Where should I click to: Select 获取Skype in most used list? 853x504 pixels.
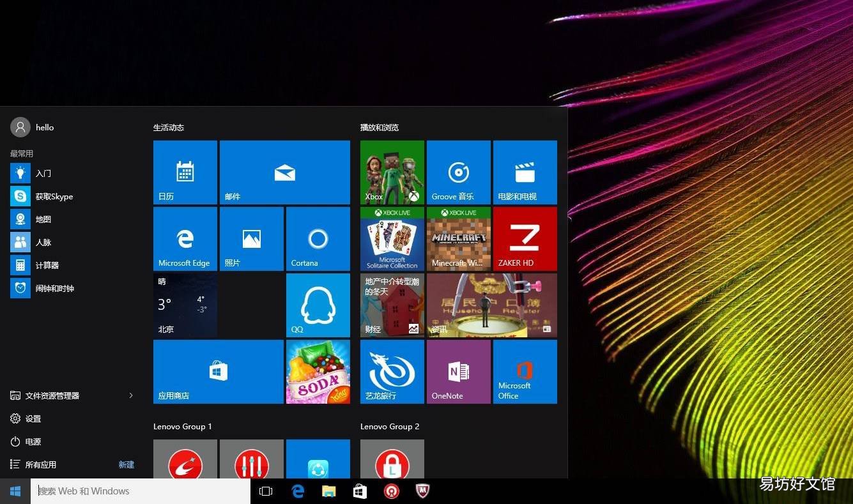coord(72,196)
